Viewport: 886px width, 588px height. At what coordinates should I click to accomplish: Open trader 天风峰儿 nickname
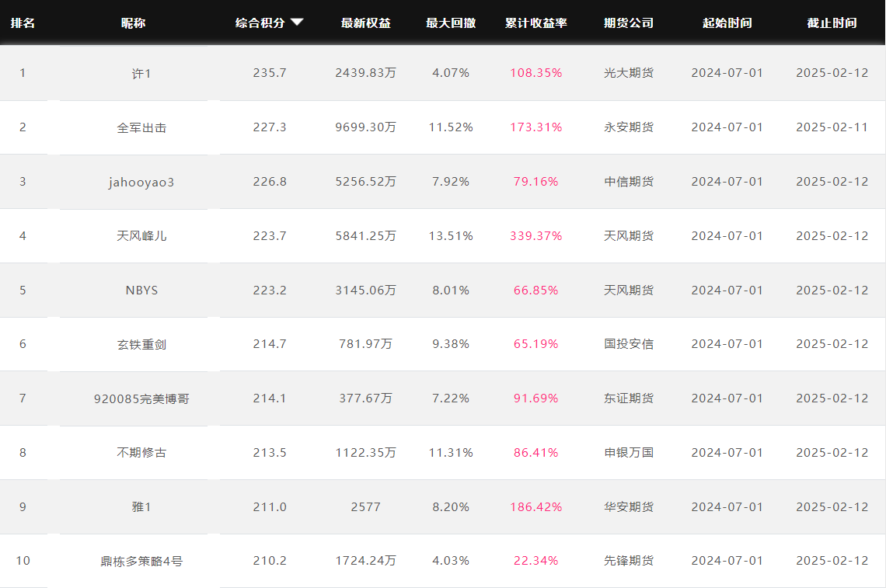click(x=141, y=236)
